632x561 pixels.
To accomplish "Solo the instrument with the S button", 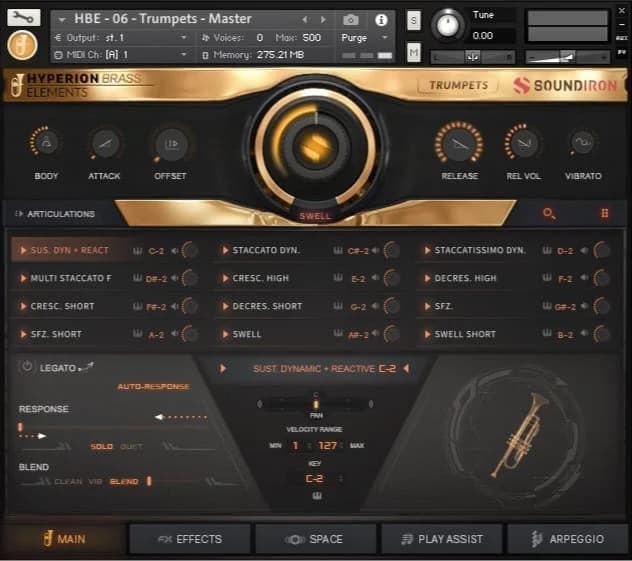I will tap(414, 21).
